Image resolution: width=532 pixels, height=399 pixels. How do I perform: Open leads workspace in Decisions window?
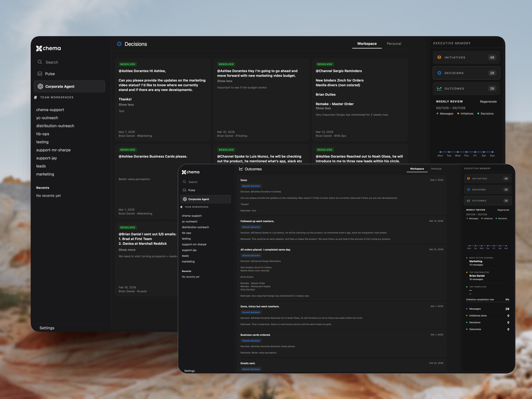tap(41, 166)
